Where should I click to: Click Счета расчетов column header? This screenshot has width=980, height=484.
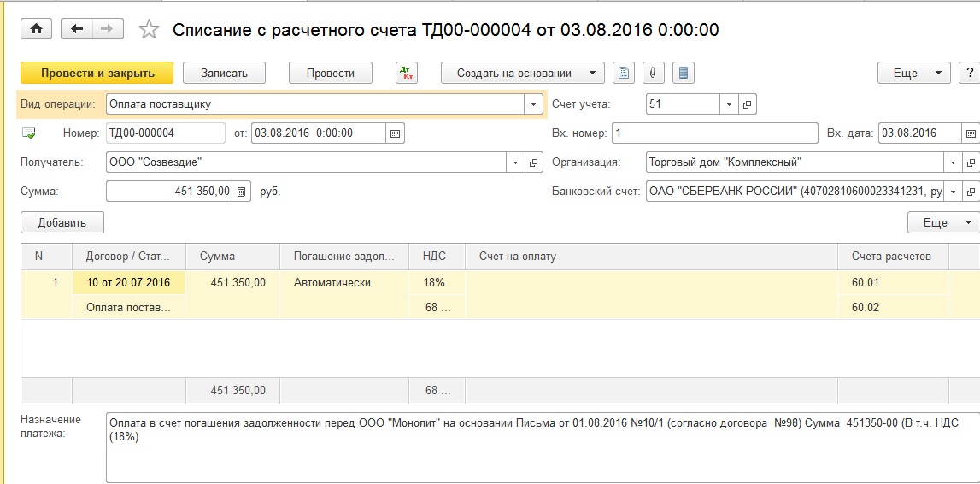tap(893, 257)
